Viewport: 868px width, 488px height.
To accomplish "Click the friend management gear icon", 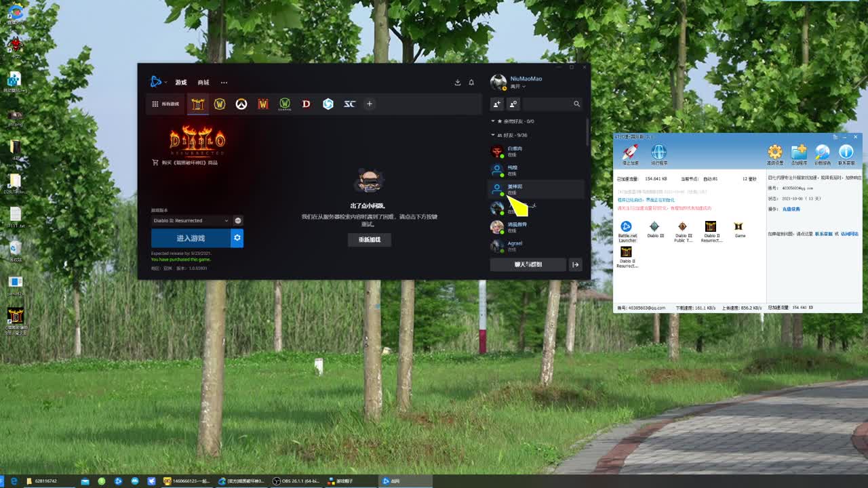I will pyautogui.click(x=513, y=104).
